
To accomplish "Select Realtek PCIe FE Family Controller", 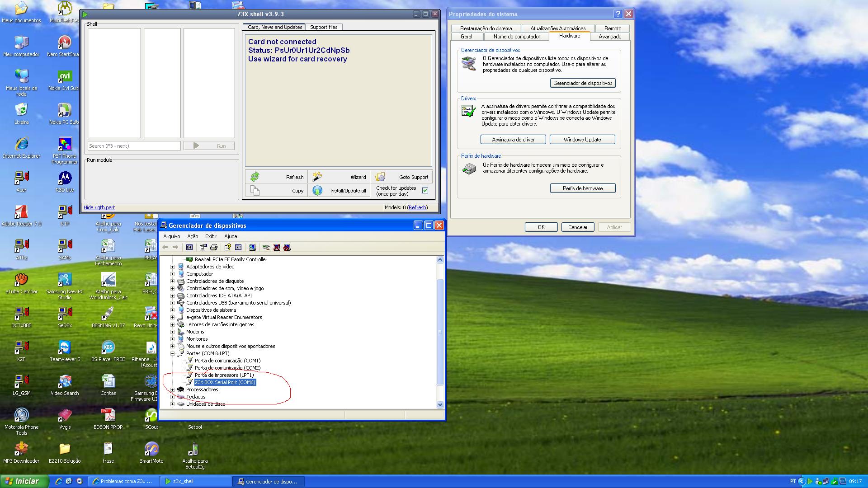I will pos(231,259).
